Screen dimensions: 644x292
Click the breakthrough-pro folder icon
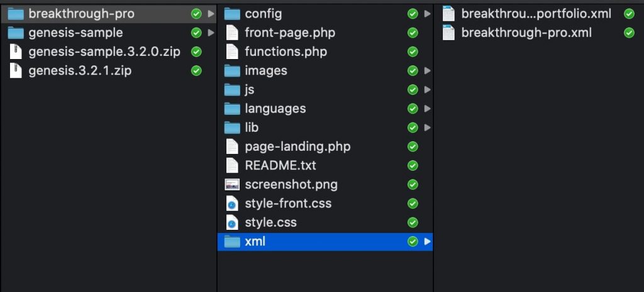(16, 14)
